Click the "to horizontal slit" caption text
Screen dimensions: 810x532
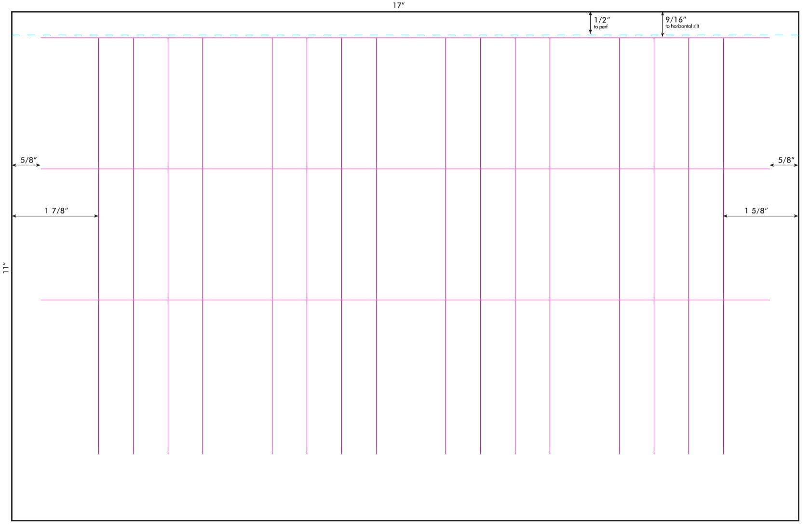click(x=682, y=26)
